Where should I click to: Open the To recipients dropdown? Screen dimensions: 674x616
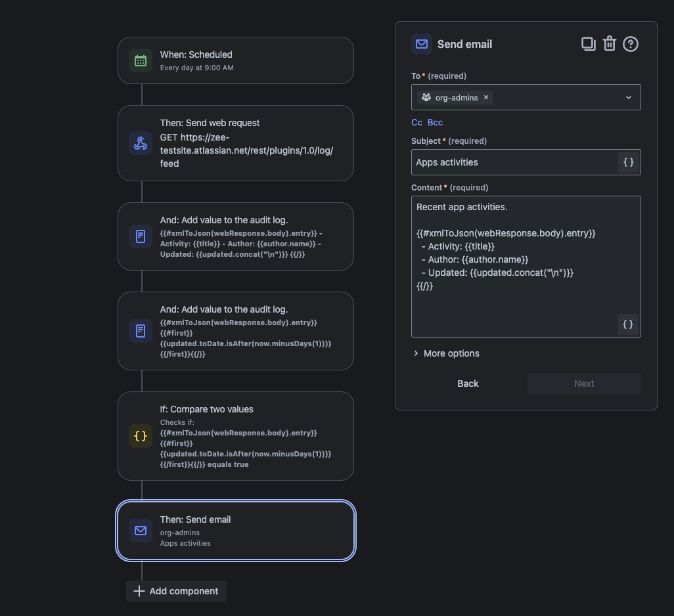coord(629,97)
